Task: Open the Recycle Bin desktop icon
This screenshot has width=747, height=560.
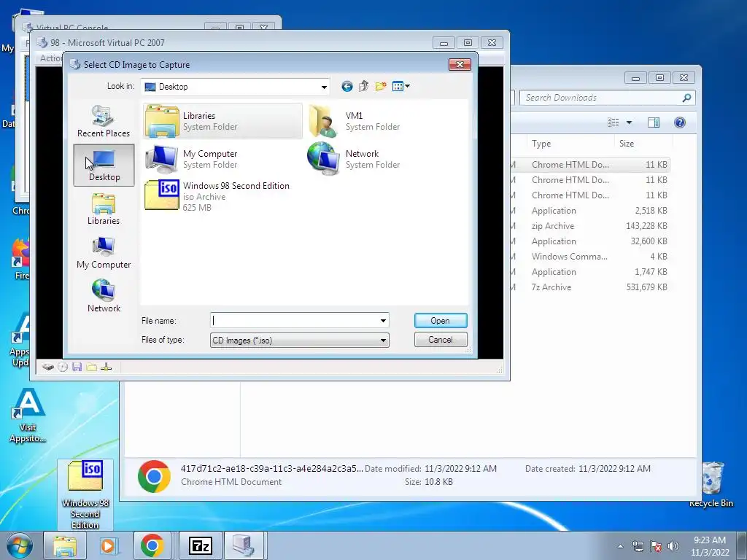Action: [x=711, y=483]
